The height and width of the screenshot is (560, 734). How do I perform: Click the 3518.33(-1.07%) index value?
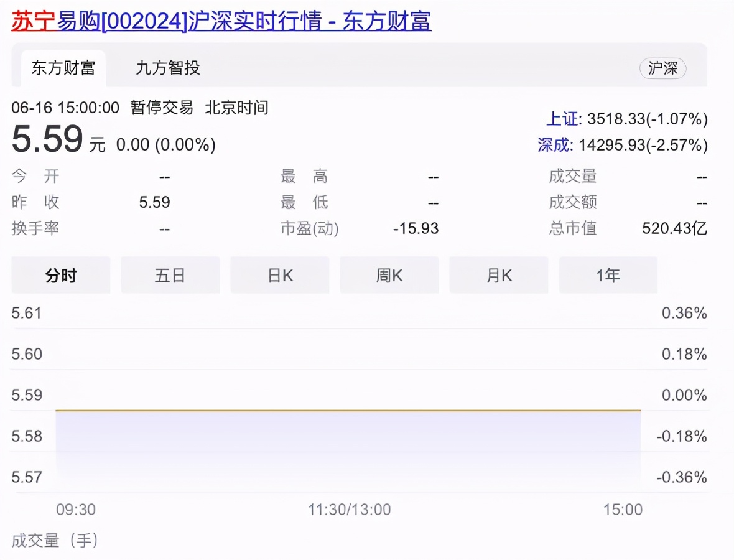[648, 119]
